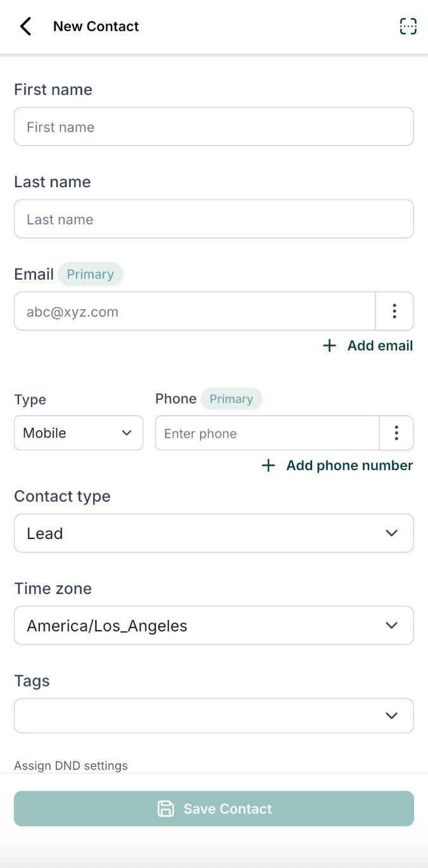Open email field three-dot options menu

coord(394,311)
